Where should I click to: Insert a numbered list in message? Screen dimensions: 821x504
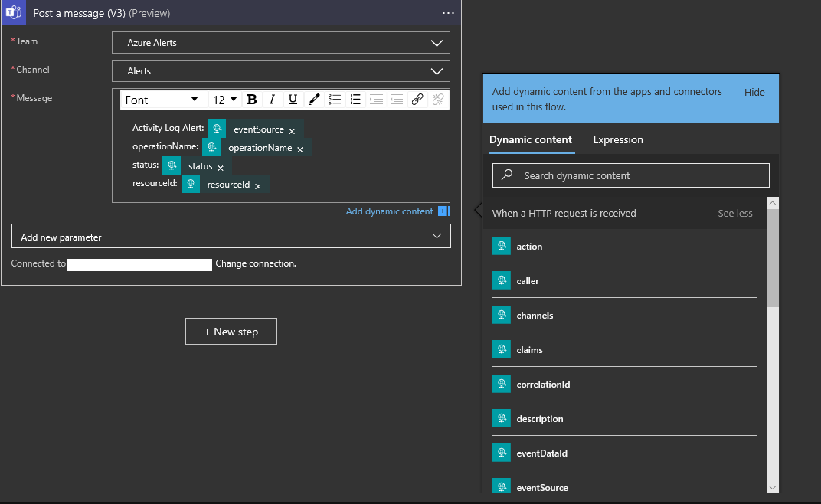(355, 100)
